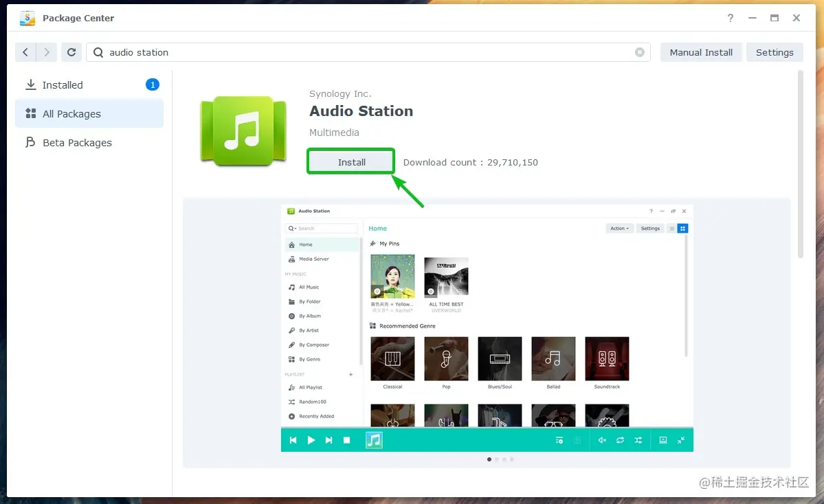Viewport: 824px width, 504px height.
Task: Select second screenshot carousel dot
Action: (x=497, y=459)
